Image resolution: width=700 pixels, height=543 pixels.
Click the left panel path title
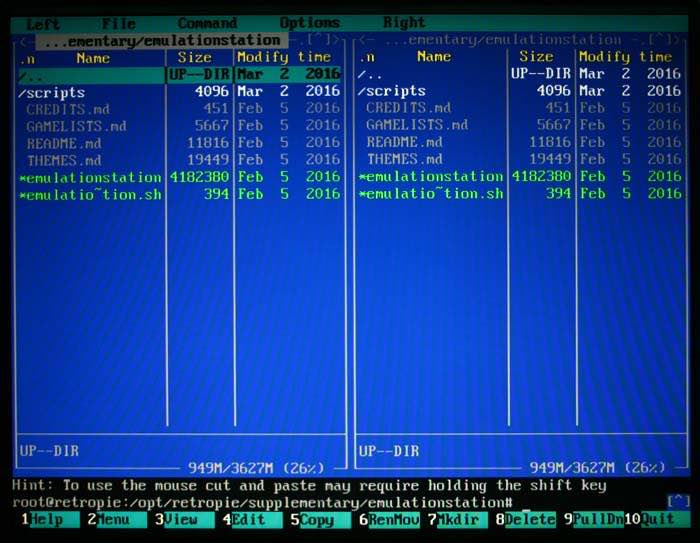tap(162, 41)
